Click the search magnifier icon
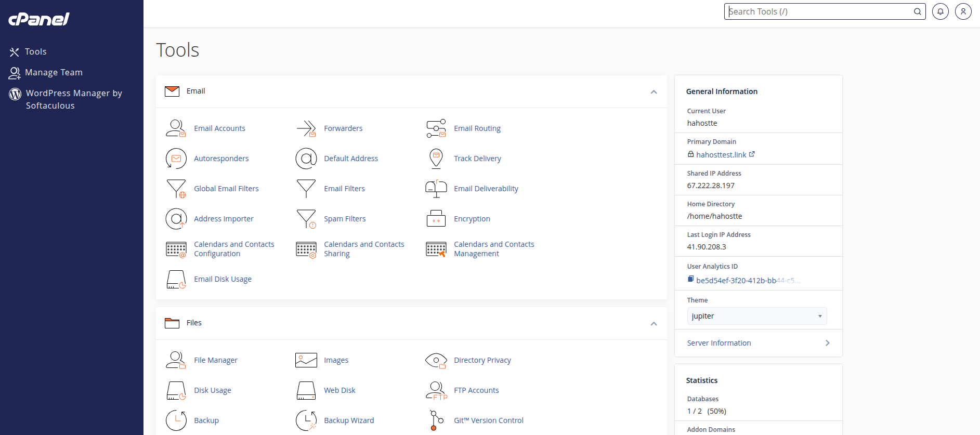980x435 pixels. 918,11
